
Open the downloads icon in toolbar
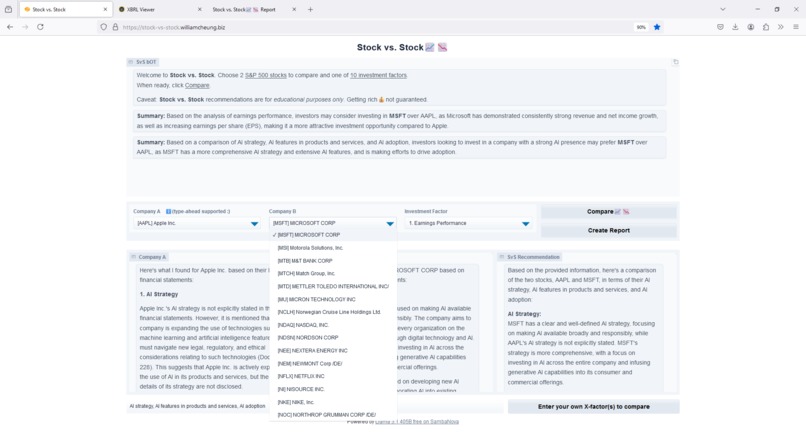[736, 27]
